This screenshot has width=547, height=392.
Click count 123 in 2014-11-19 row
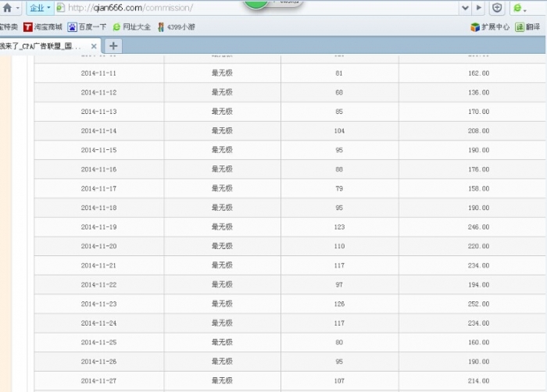339,227
